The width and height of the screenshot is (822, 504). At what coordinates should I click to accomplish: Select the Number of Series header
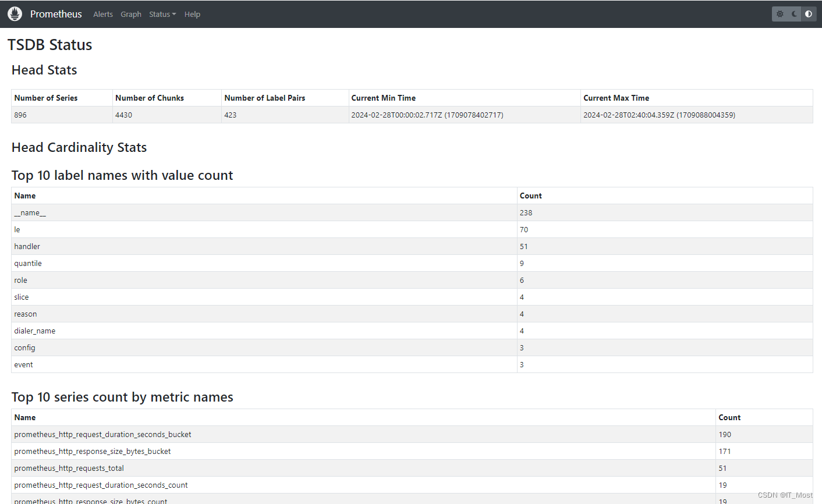pyautogui.click(x=46, y=98)
